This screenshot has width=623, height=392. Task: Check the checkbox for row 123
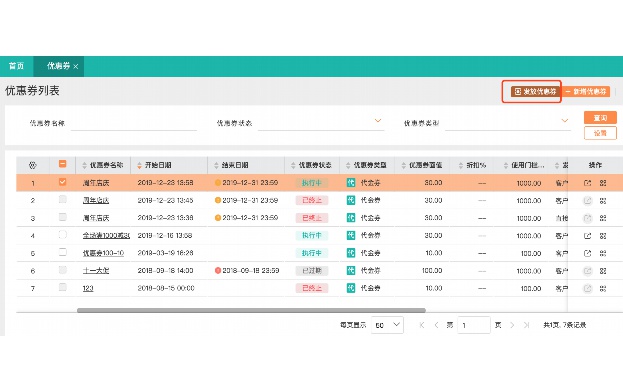pos(62,287)
